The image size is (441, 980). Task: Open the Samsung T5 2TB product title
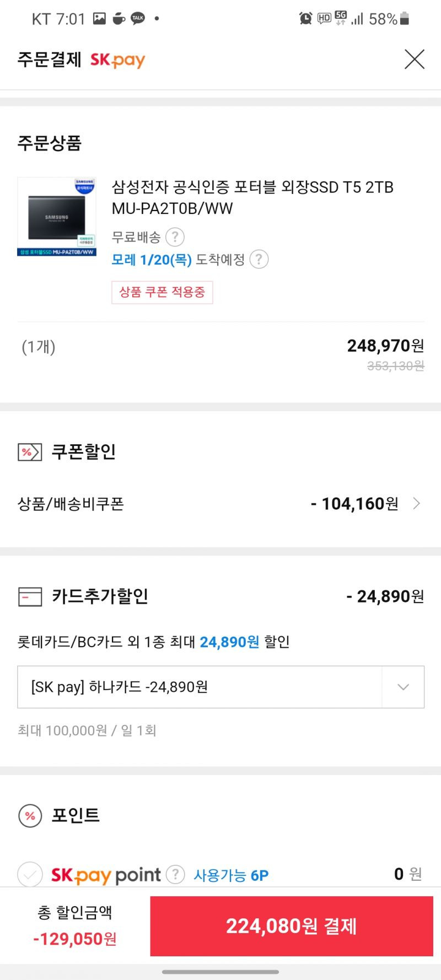(x=252, y=198)
